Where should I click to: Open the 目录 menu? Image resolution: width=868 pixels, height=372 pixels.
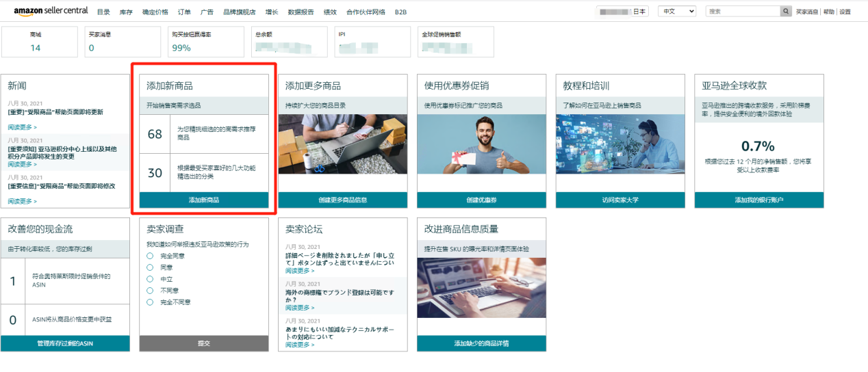[103, 12]
